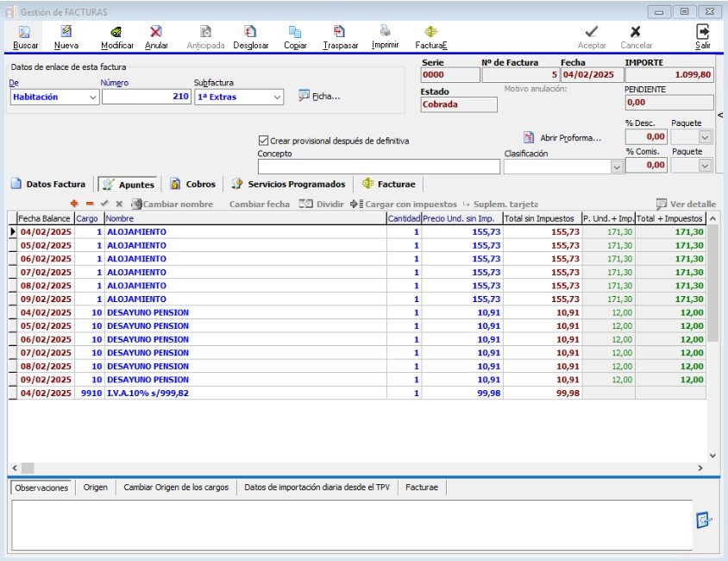This screenshot has width=728, height=561.
Task: Click the FacturaE toolbar icon
Action: coord(431,32)
